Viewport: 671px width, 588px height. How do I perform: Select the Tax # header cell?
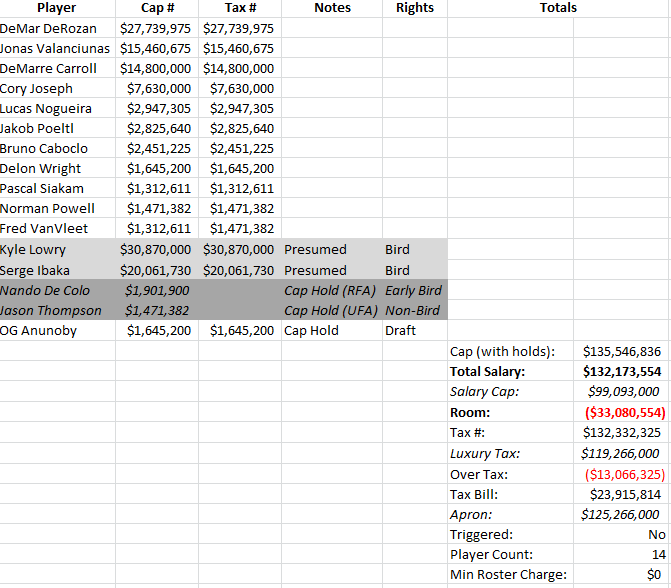click(240, 8)
